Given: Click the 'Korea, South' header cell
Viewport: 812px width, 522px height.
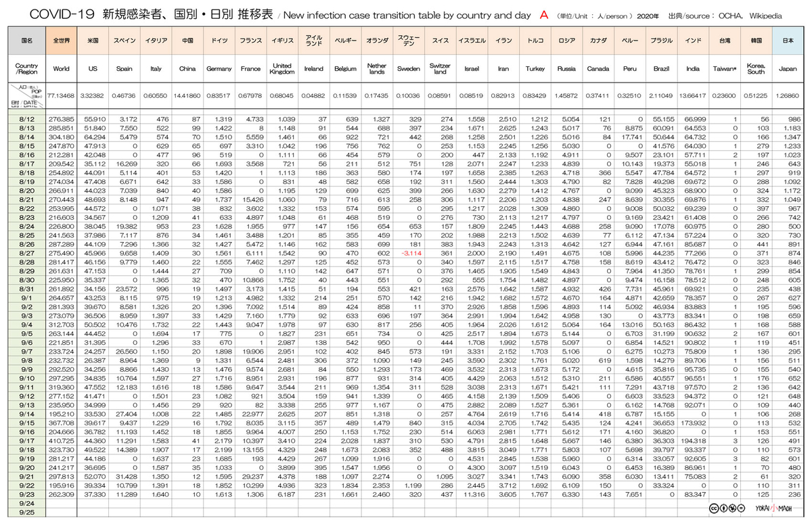Looking at the screenshot, I should (756, 69).
